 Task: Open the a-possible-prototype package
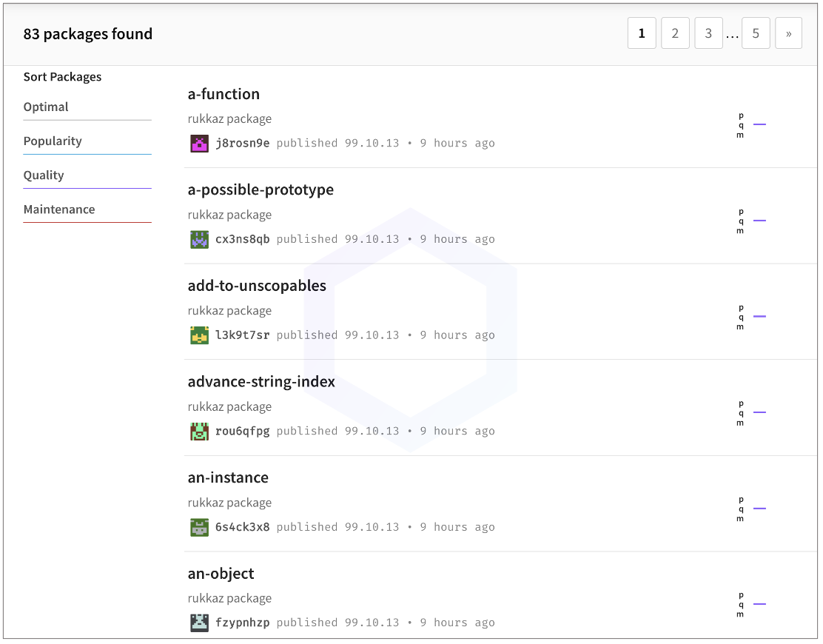[261, 190]
